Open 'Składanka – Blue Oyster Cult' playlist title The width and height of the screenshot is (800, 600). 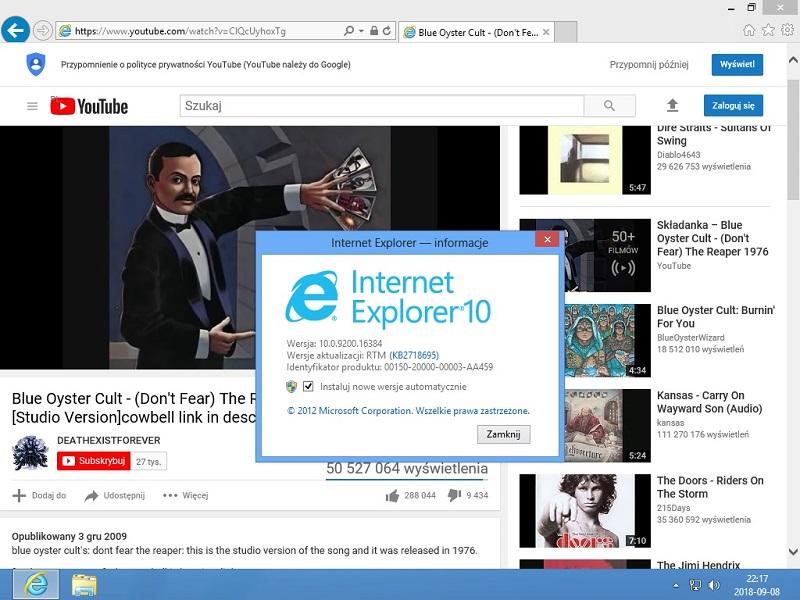pos(713,238)
